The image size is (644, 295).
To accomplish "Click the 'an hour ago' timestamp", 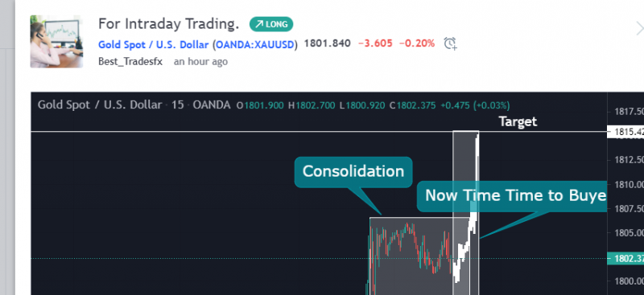I will pos(200,62).
